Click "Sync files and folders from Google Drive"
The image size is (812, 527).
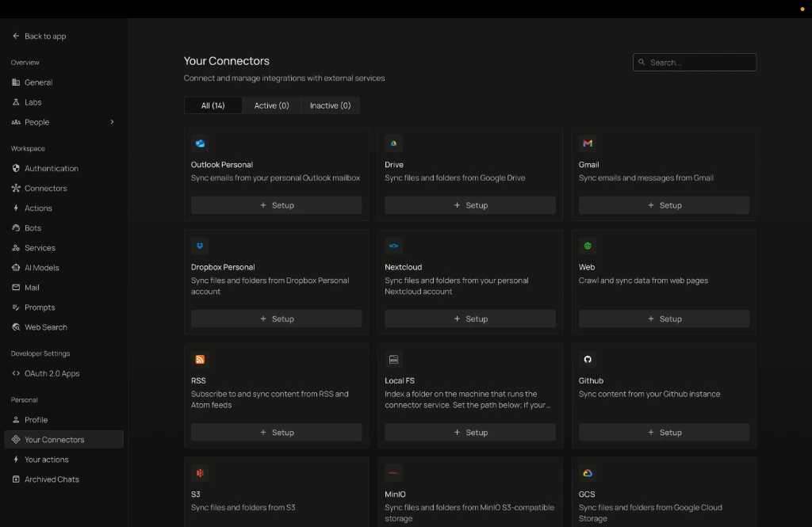coord(454,178)
